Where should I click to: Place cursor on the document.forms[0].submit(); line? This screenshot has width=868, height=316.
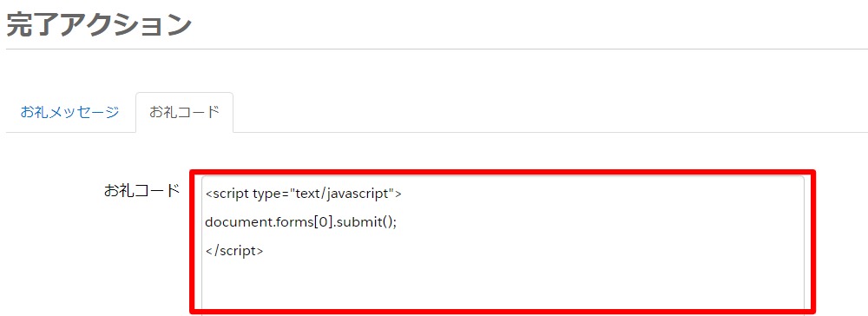click(x=301, y=222)
